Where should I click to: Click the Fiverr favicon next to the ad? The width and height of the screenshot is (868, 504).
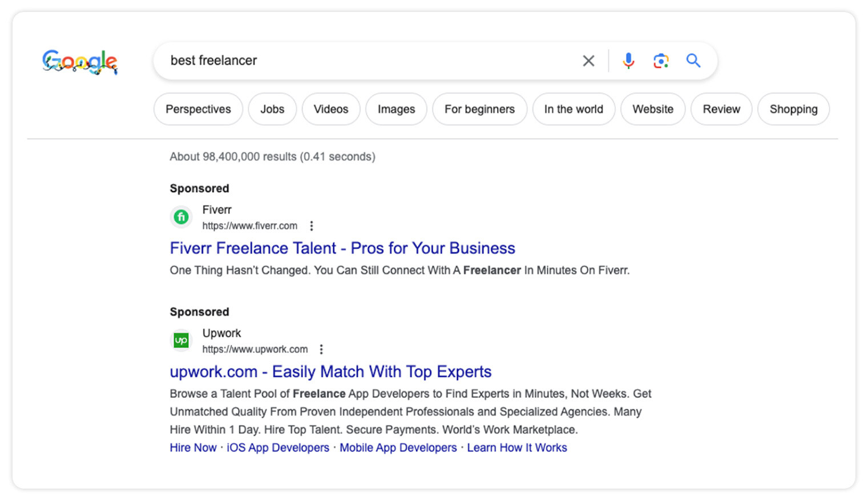click(x=181, y=217)
